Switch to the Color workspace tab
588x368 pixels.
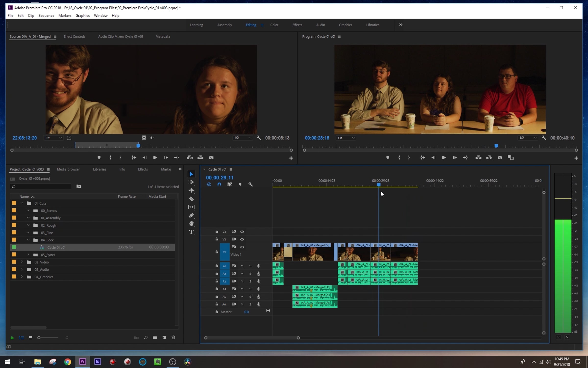coord(274,25)
